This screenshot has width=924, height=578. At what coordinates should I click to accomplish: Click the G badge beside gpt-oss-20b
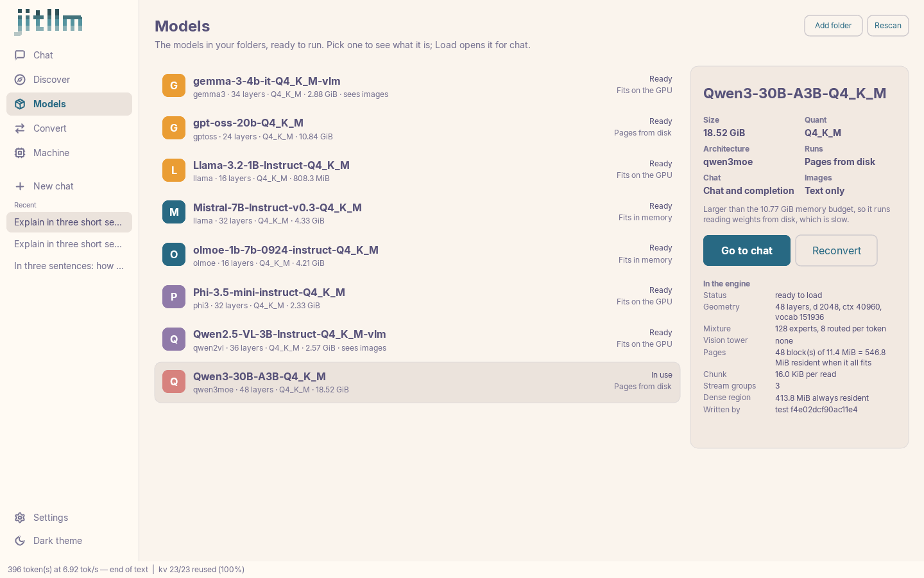174,128
